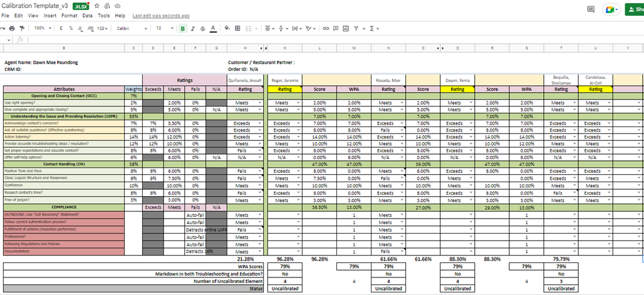Open the Edit menu

(19, 16)
